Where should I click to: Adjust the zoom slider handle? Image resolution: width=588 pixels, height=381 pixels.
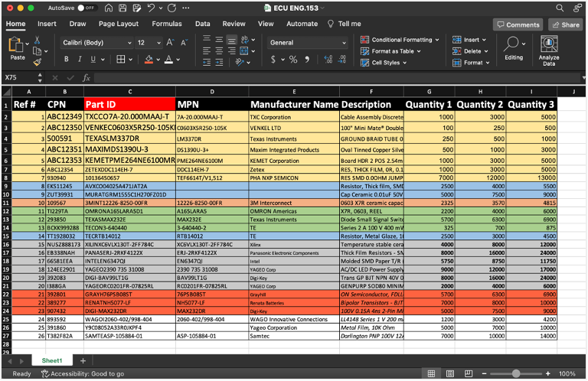(x=516, y=373)
